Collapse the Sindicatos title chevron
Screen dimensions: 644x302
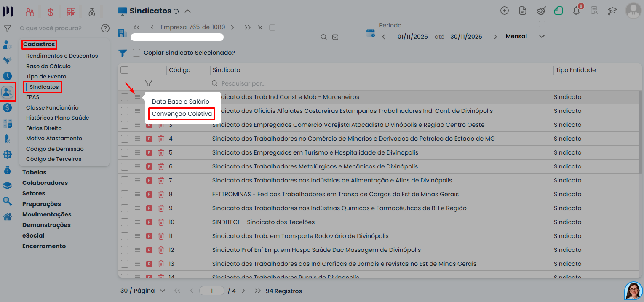188,11
